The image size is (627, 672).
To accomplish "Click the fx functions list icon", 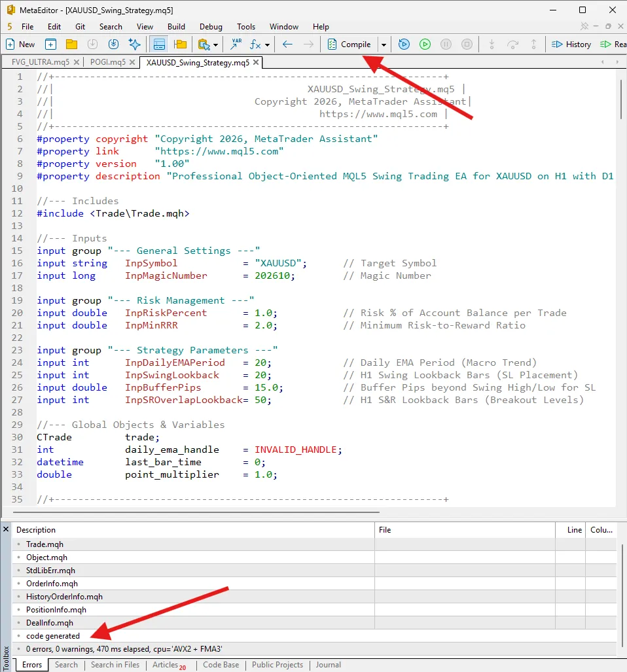I will tap(255, 44).
